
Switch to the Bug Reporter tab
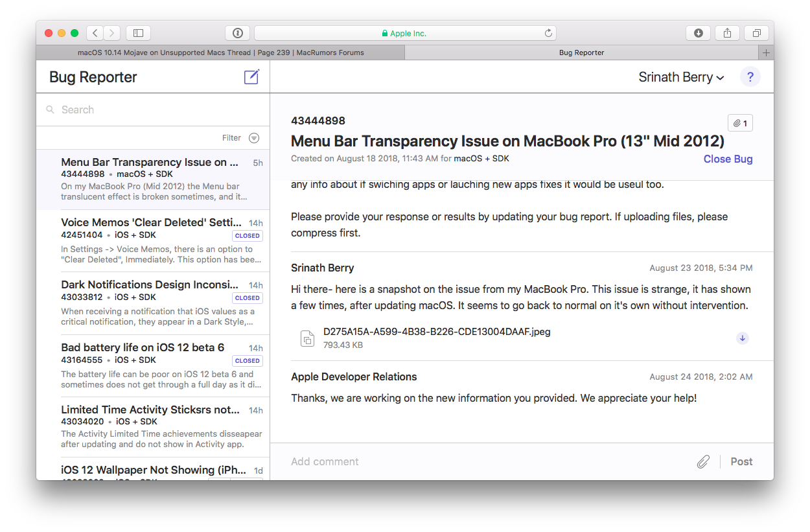pyautogui.click(x=581, y=52)
